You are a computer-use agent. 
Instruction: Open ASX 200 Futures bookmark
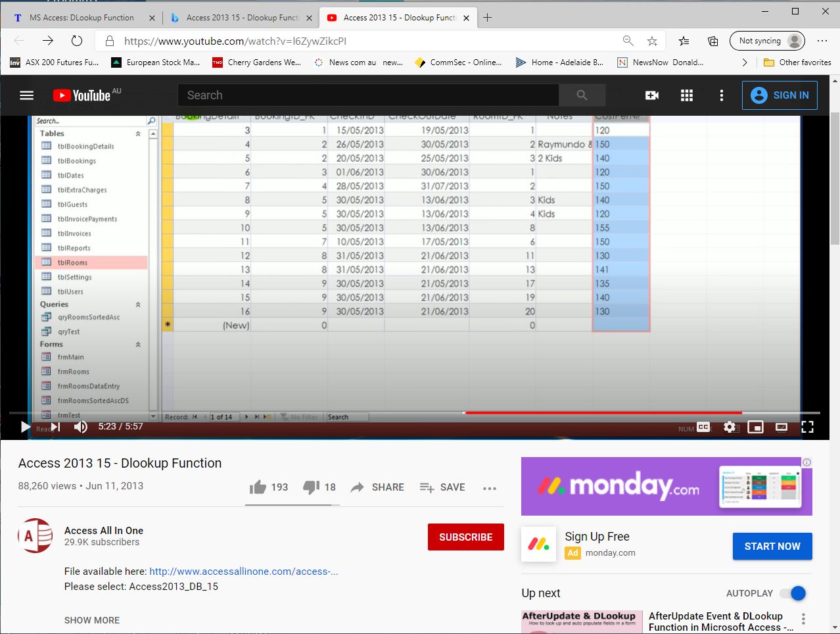(x=55, y=62)
